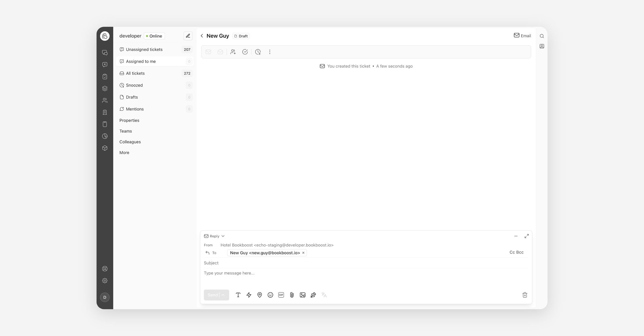Screen dimensions: 644x336
Task: Expand the More section in sidebar
Action: 124,153
